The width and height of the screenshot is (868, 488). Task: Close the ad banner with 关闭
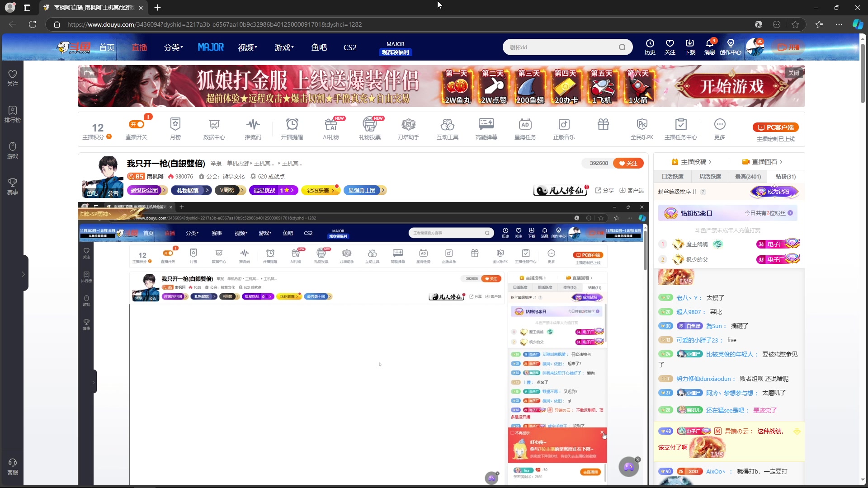(x=793, y=73)
